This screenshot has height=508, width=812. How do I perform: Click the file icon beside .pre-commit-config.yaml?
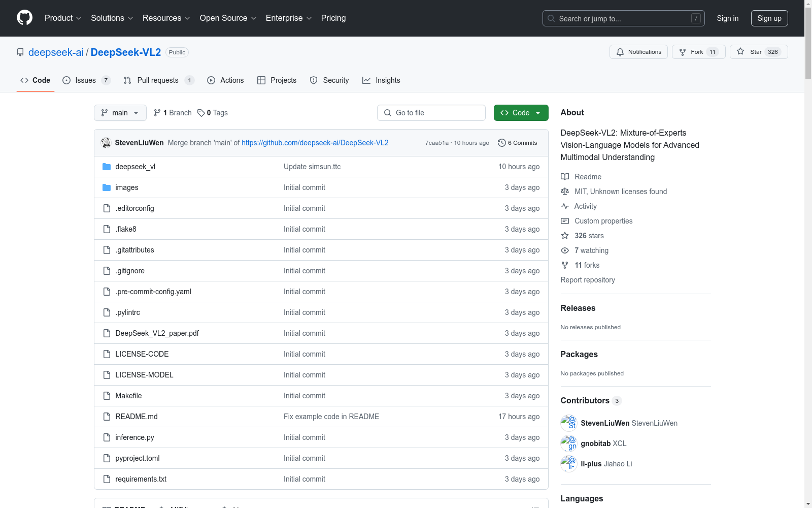pos(107,292)
